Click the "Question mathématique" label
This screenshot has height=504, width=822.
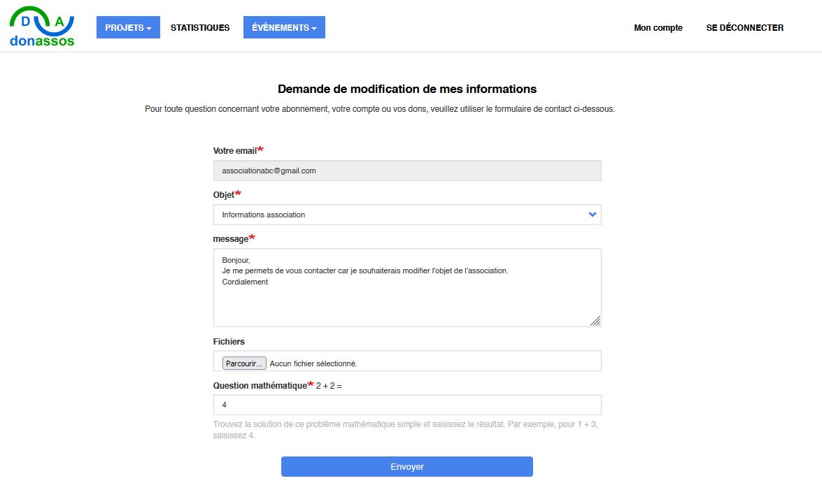(x=260, y=386)
